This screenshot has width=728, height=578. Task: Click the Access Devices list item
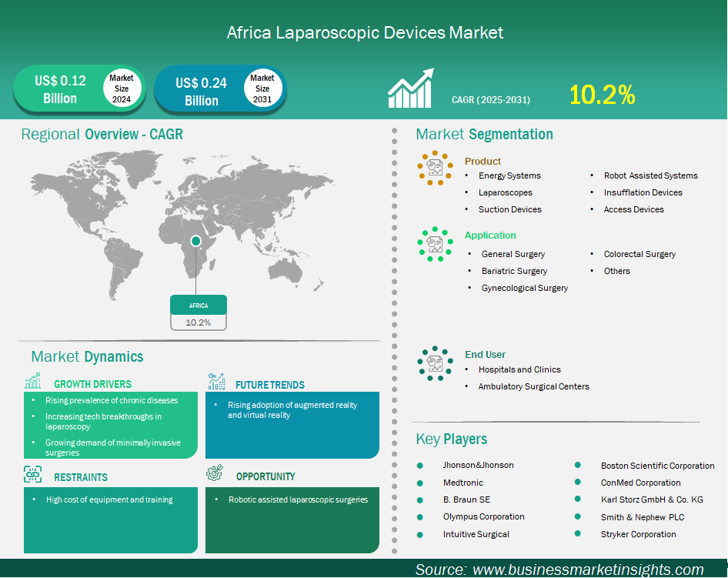[x=634, y=209]
